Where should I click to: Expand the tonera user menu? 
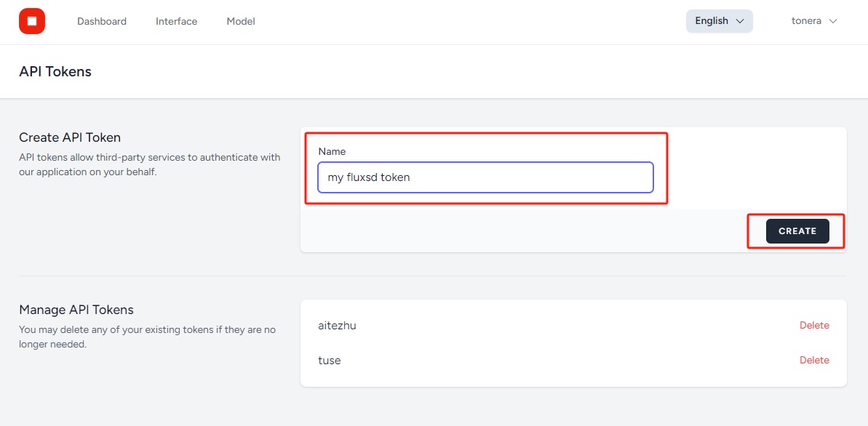click(814, 21)
